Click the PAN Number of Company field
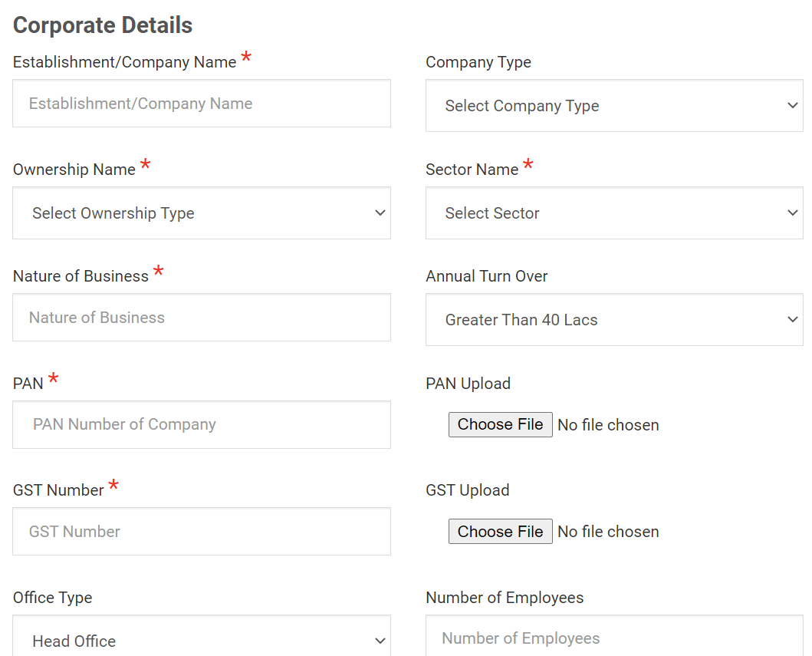Viewport: 812px width, 656px height. click(x=201, y=424)
